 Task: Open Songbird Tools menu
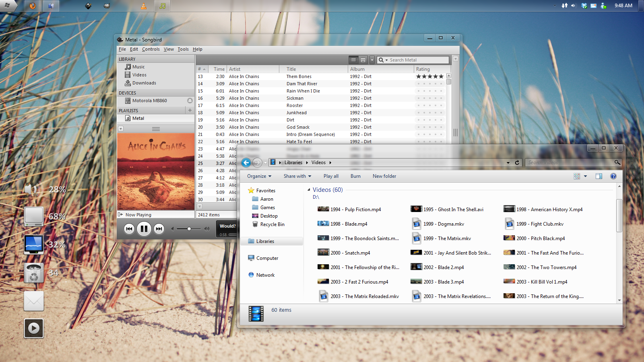tap(183, 49)
